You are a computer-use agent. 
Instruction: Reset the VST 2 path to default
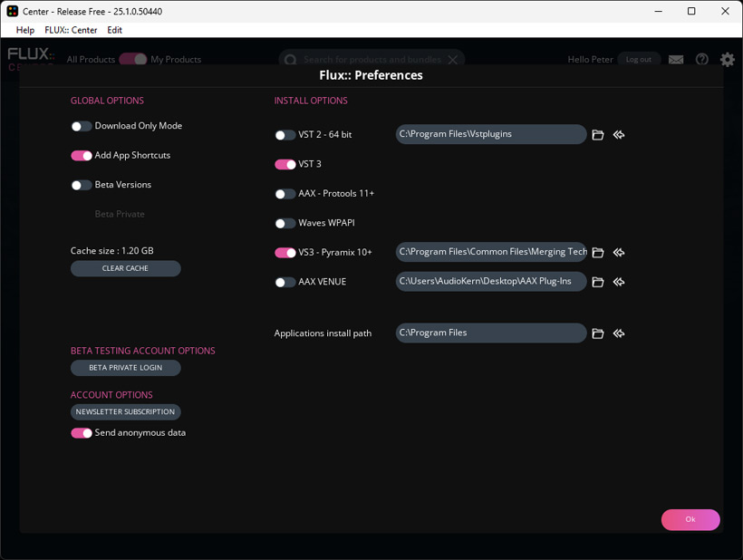(618, 135)
